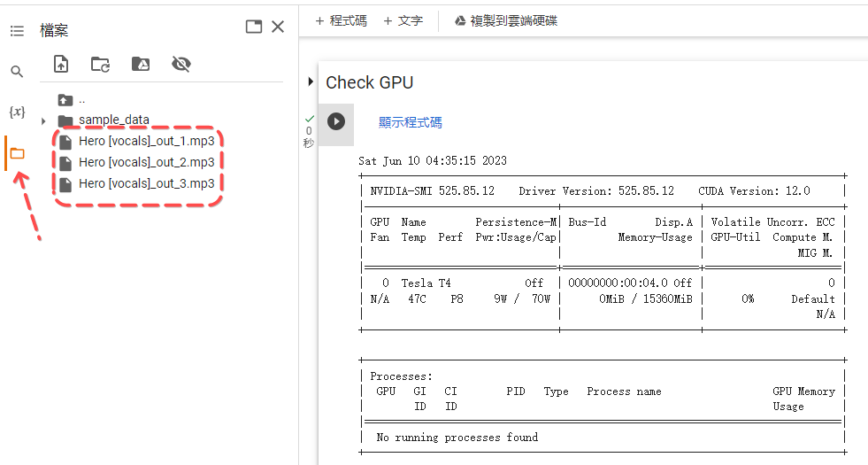Click the search icon in left sidebar
This screenshot has width=868, height=465.
(x=17, y=72)
